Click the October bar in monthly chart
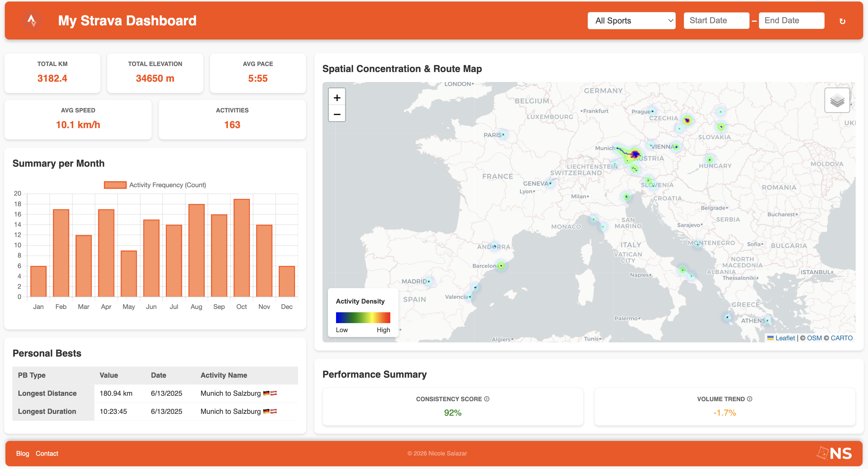 (x=242, y=248)
